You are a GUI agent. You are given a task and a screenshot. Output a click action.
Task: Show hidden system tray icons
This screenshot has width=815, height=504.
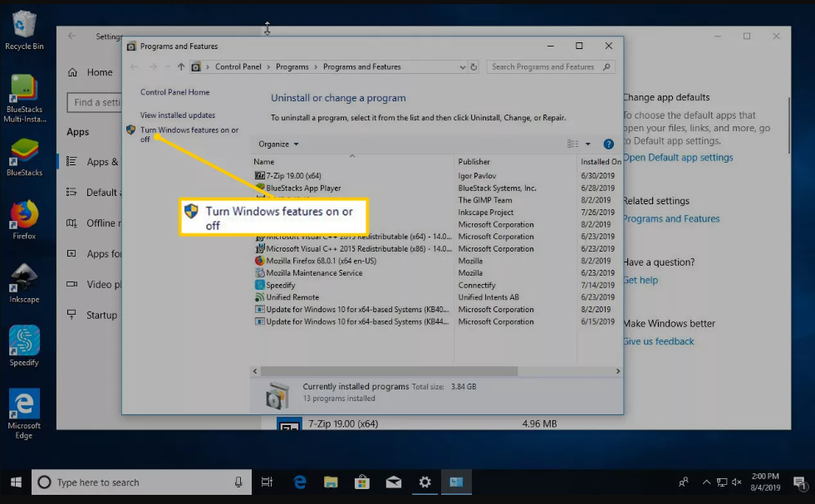coord(706,482)
